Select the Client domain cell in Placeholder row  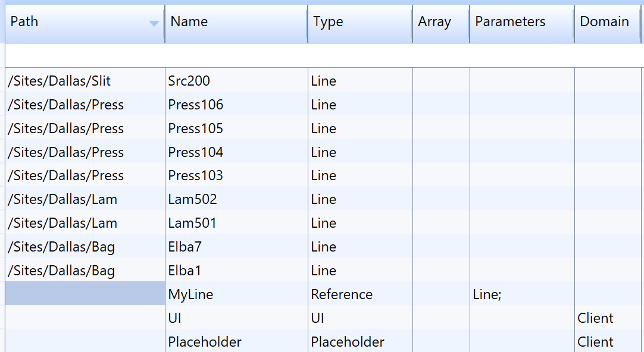(595, 342)
